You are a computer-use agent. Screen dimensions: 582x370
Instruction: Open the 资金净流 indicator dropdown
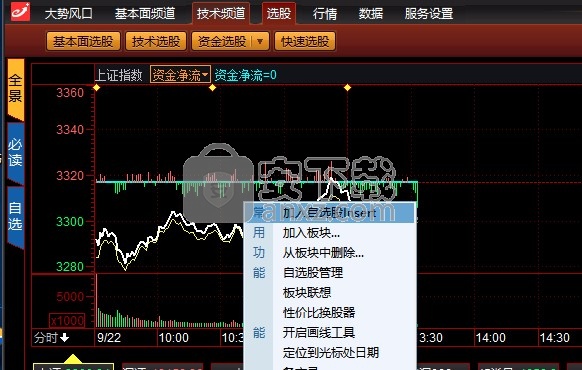pos(180,75)
